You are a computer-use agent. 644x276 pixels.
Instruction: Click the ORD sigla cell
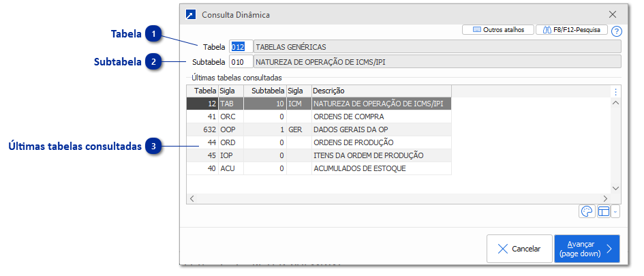231,142
